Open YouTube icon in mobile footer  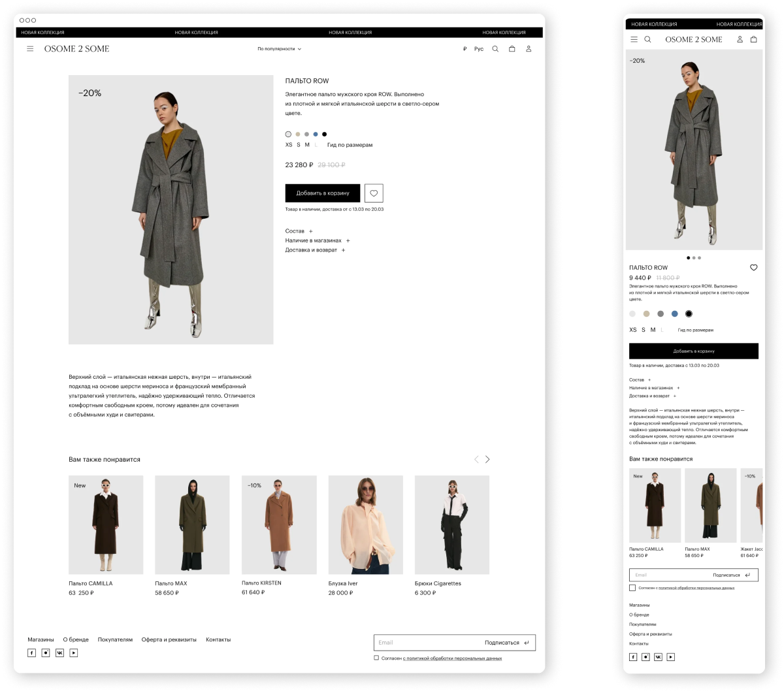[x=670, y=657]
